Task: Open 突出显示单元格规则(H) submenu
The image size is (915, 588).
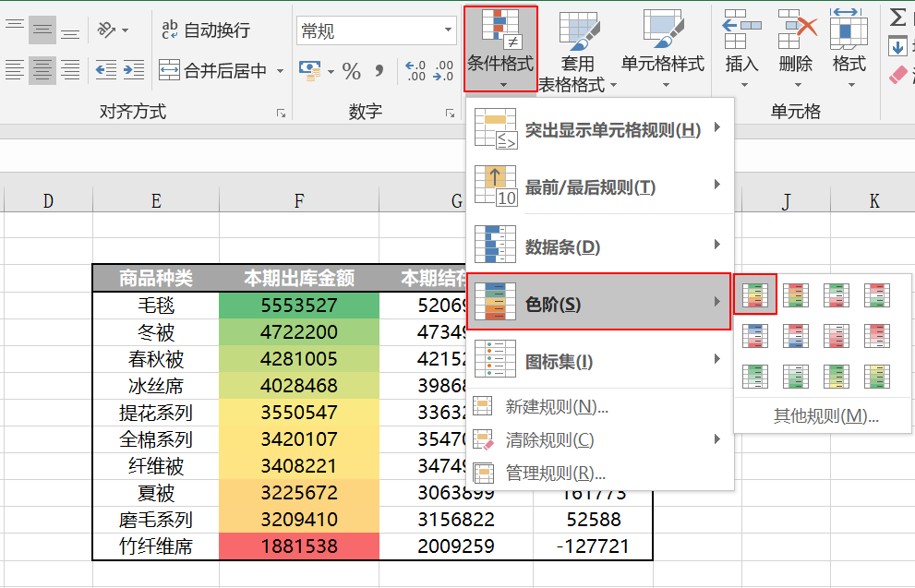Action: coord(599,129)
